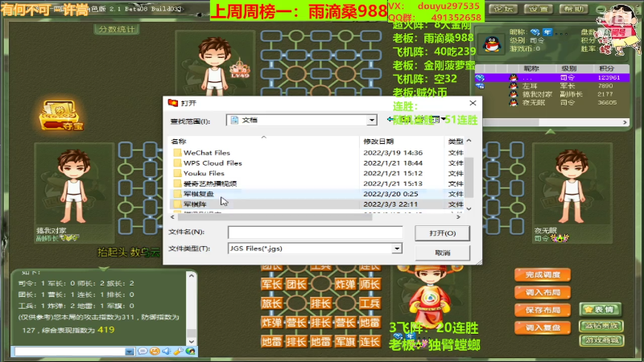The width and height of the screenshot is (644, 362).
Task: Click the back arrow in Open dialog
Action: (x=390, y=119)
